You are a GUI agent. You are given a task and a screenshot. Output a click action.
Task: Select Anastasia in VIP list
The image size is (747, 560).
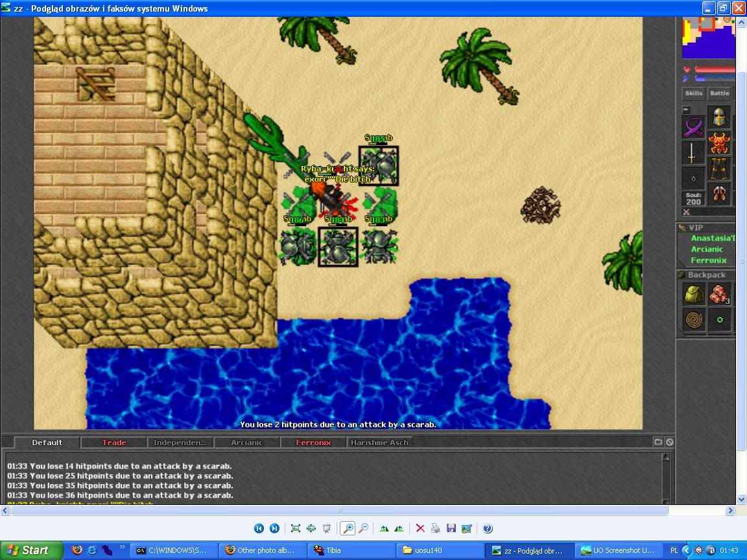click(713, 238)
